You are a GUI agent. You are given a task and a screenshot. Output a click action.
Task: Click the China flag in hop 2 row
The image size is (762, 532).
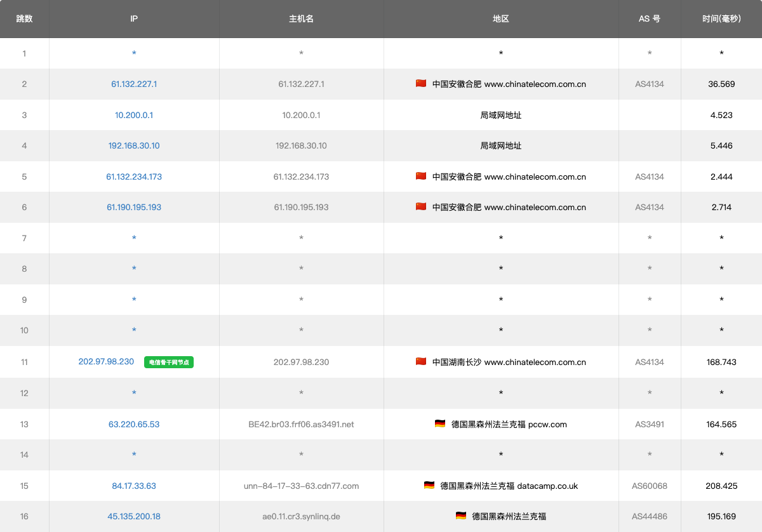tap(421, 84)
